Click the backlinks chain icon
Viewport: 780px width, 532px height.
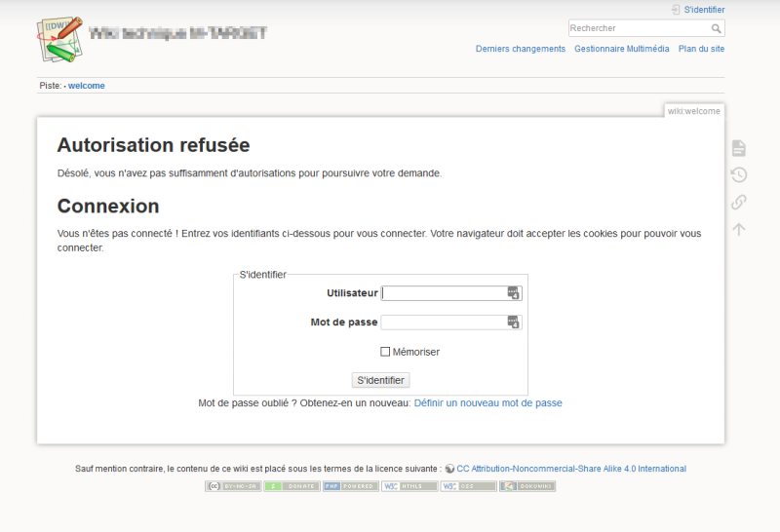tap(739, 203)
